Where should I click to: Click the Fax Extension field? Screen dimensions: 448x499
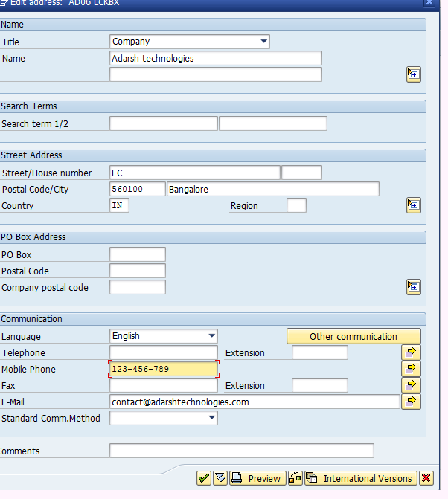[320, 385]
